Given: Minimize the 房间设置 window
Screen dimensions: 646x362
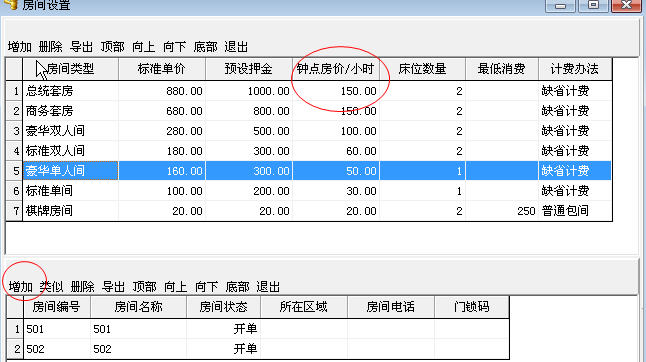Looking at the screenshot, I should click(560, 5).
